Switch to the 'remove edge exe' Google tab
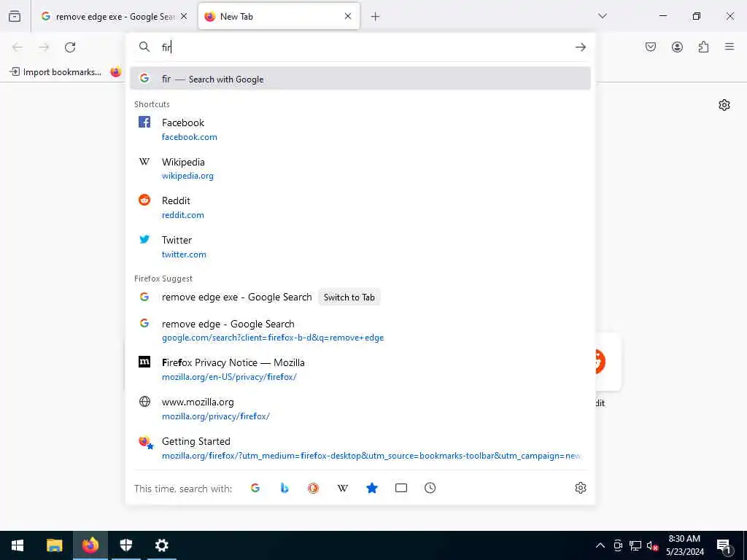This screenshot has width=747, height=560. pyautogui.click(x=113, y=16)
